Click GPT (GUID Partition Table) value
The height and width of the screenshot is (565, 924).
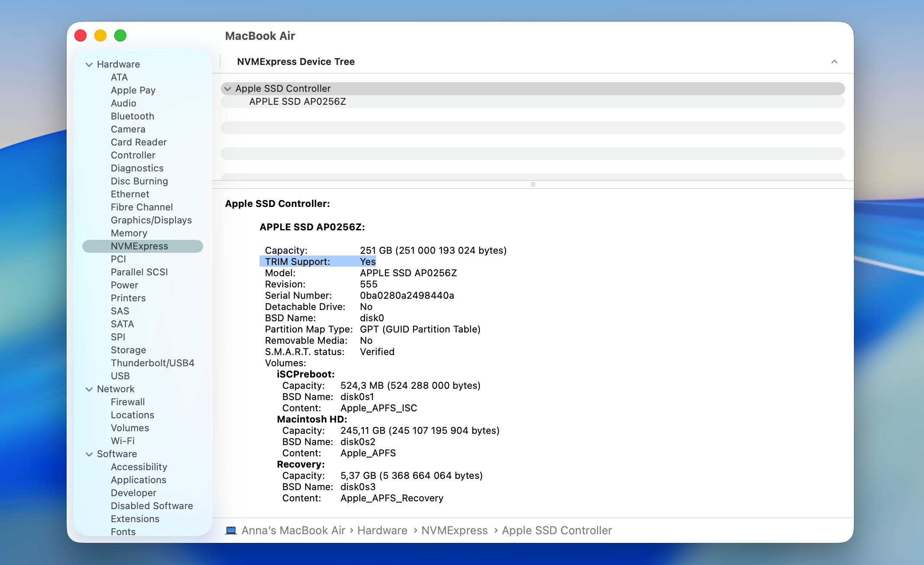tap(420, 329)
